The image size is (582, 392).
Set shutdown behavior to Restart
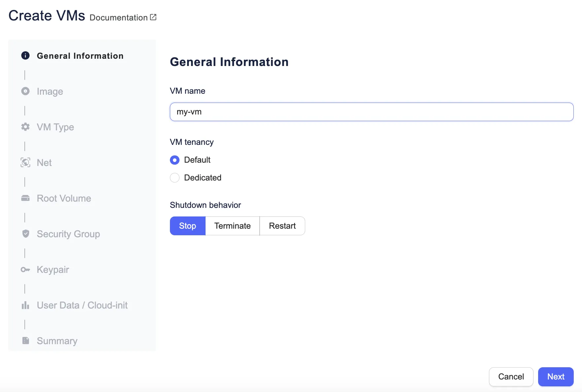[x=282, y=226]
